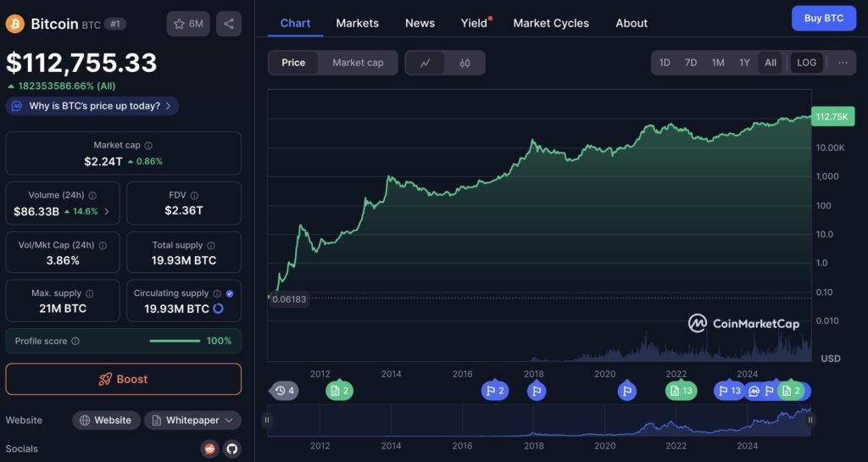The width and height of the screenshot is (868, 462).
Task: Click the 0.06183 starting price label
Action: [x=288, y=299]
